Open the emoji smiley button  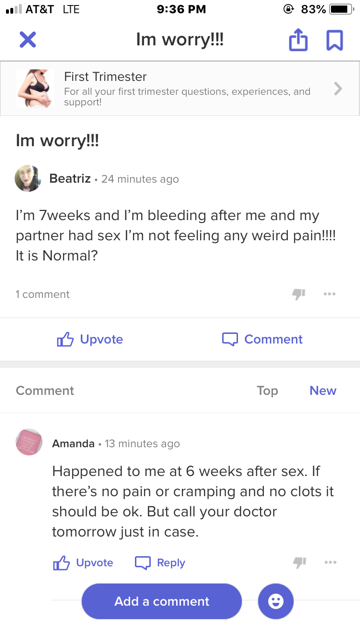click(276, 601)
